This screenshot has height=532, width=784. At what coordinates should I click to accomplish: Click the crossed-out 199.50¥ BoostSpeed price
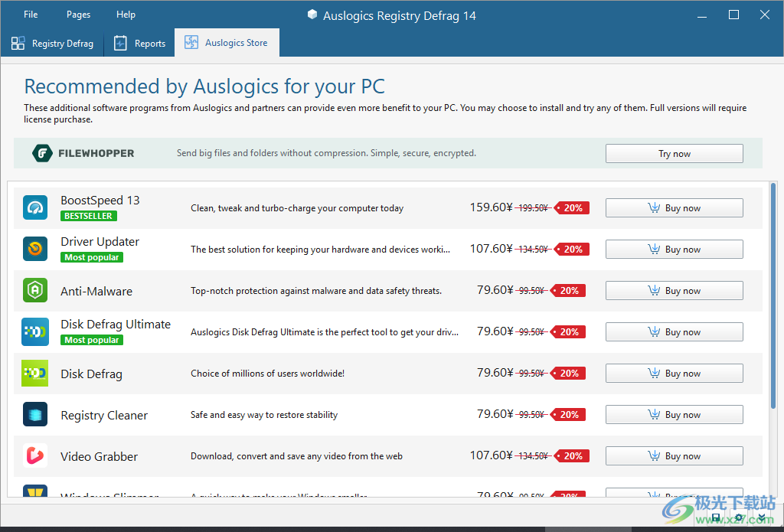click(x=533, y=208)
